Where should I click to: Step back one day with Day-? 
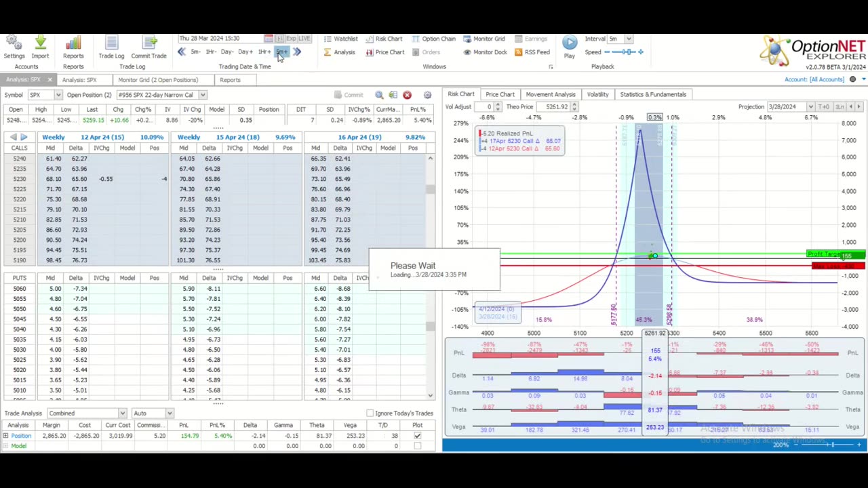227,52
